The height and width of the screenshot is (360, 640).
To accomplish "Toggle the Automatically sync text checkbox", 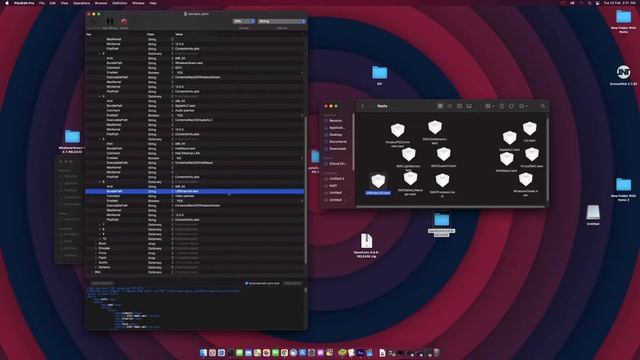I will click(x=246, y=283).
